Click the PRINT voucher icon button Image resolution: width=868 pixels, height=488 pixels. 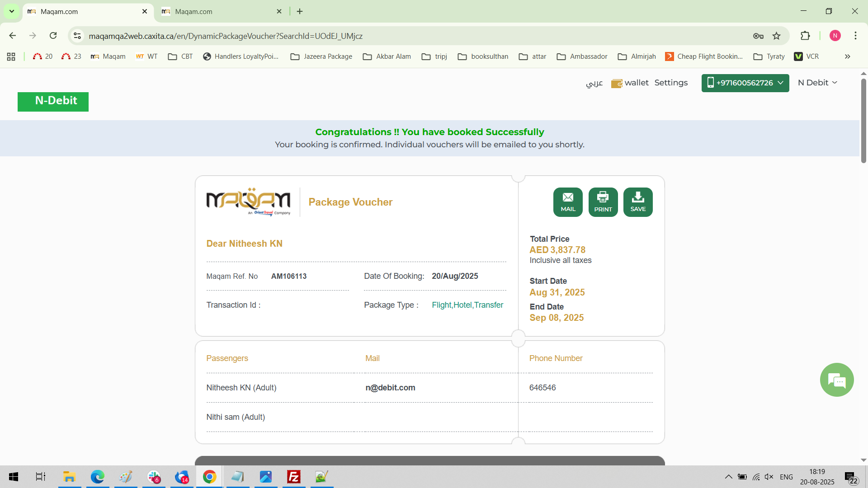(x=603, y=202)
